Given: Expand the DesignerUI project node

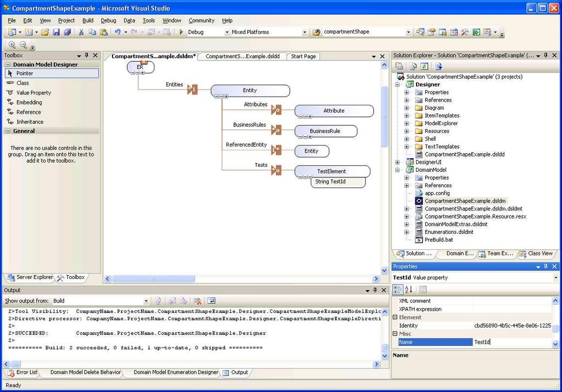Looking at the screenshot, I should pyautogui.click(x=397, y=162).
